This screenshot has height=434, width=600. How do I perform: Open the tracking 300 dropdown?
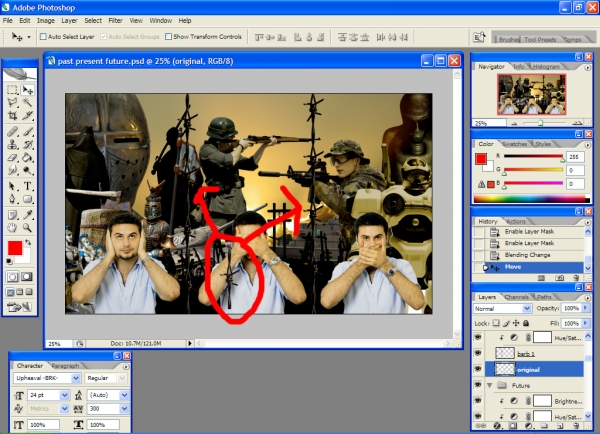[124, 409]
